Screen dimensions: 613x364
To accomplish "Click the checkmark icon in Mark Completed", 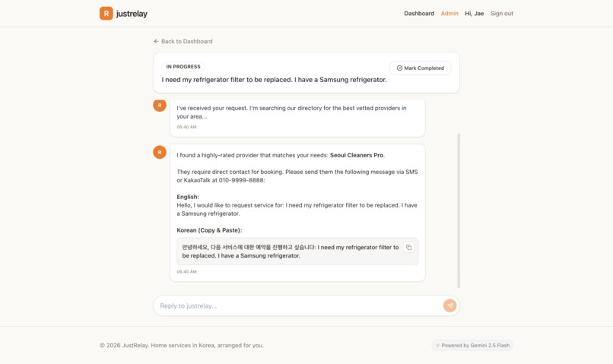I will [399, 68].
